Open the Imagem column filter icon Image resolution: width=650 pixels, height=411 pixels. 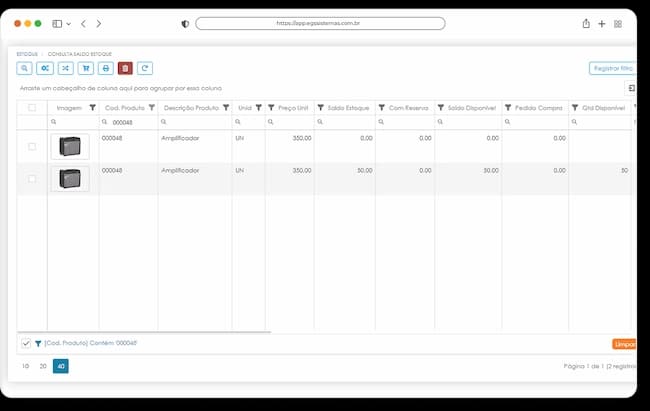click(x=92, y=108)
